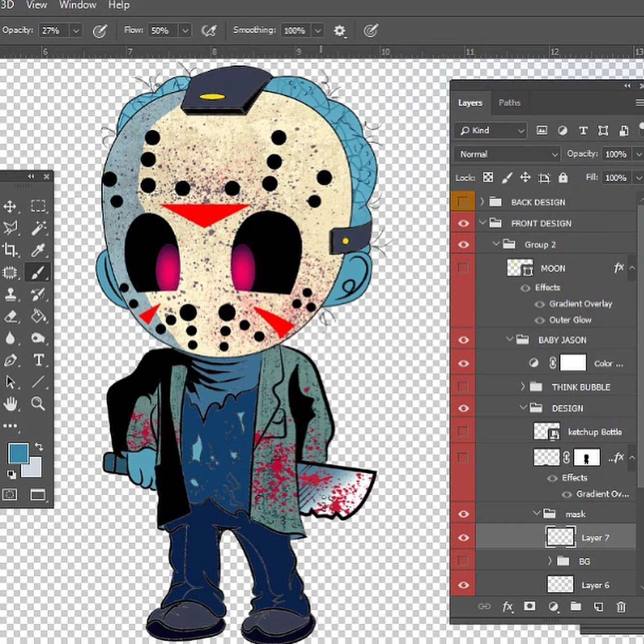Collapse the BABY JASON group
The image size is (644, 644).
tap(509, 339)
